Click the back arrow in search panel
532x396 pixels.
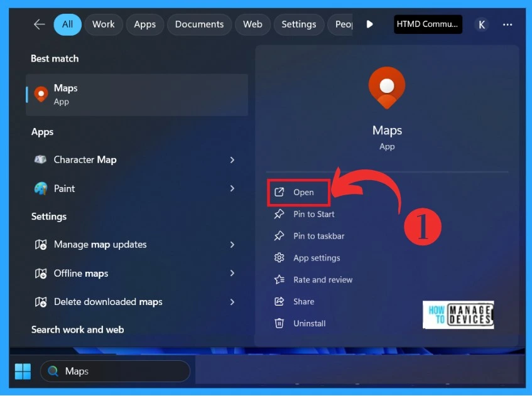40,24
